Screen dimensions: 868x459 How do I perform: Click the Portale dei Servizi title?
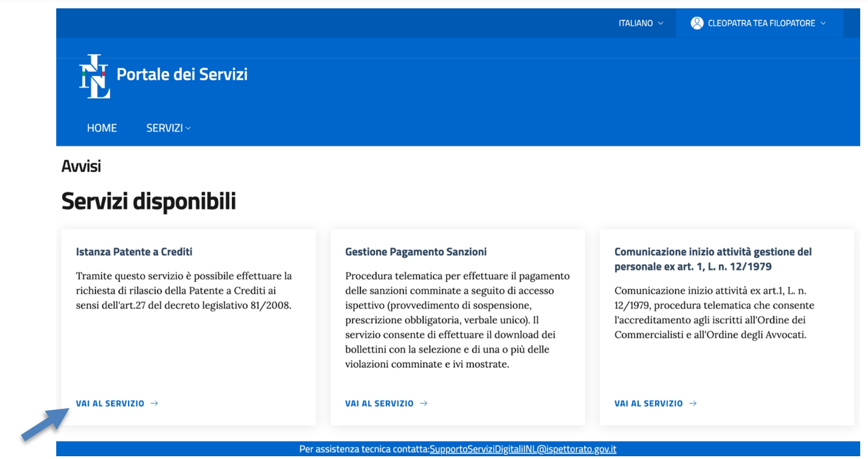183,75
